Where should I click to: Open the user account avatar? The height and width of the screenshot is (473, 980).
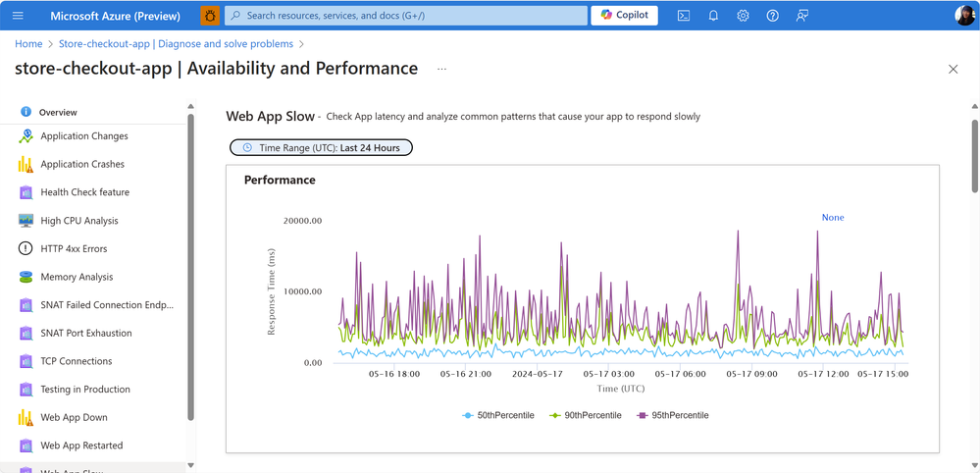(964, 16)
